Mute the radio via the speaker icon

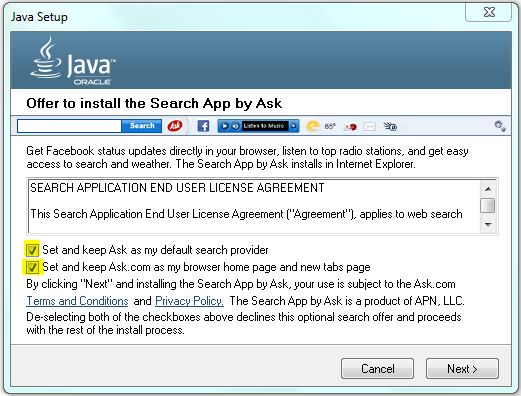coord(235,126)
